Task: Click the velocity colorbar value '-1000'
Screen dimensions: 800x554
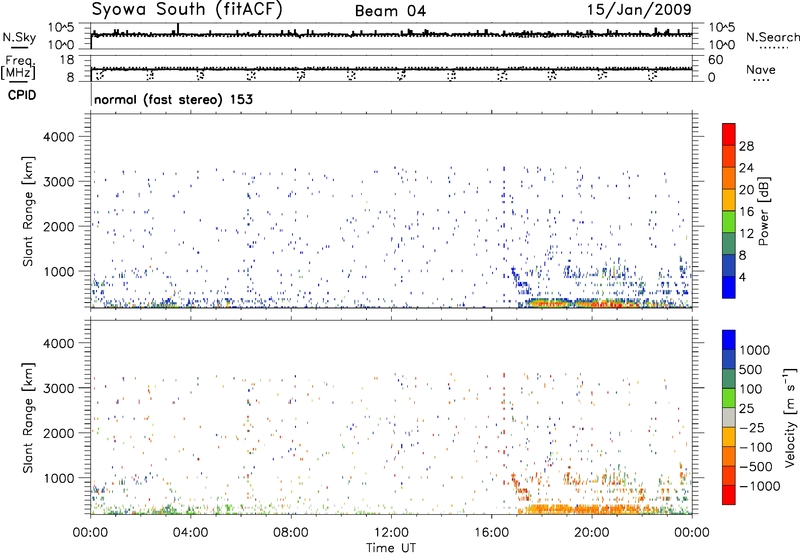Action: coord(760,486)
